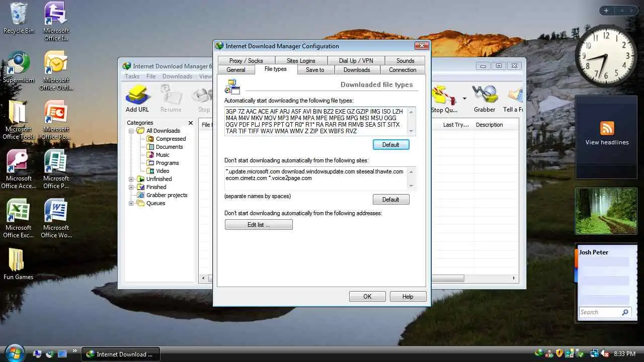Image resolution: width=644 pixels, height=362 pixels.
Task: Click the taskbar clock showing 8:33 PM
Action: point(625,354)
